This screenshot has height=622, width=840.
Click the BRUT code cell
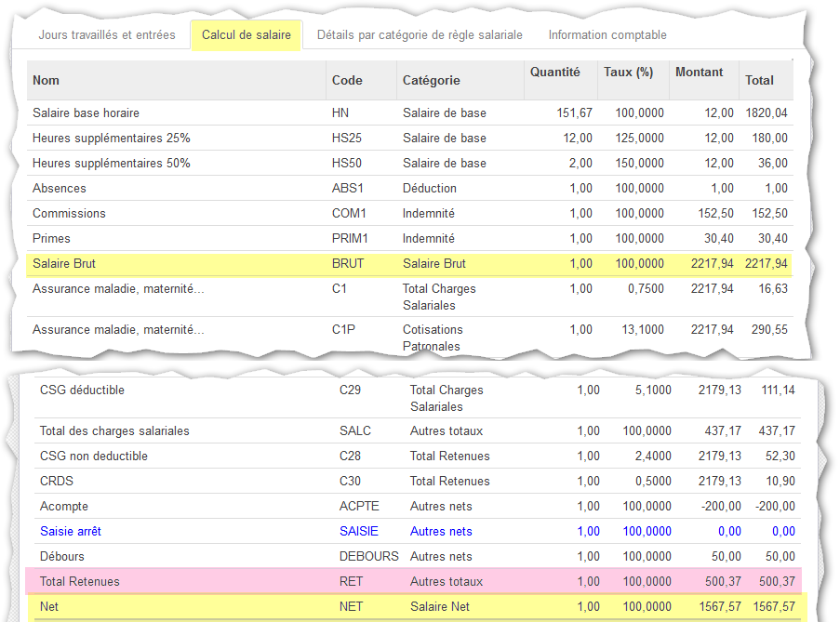[348, 264]
